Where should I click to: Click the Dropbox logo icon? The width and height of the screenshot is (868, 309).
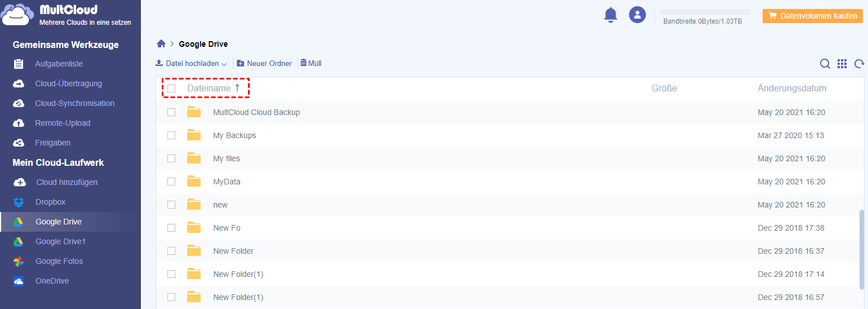click(19, 202)
